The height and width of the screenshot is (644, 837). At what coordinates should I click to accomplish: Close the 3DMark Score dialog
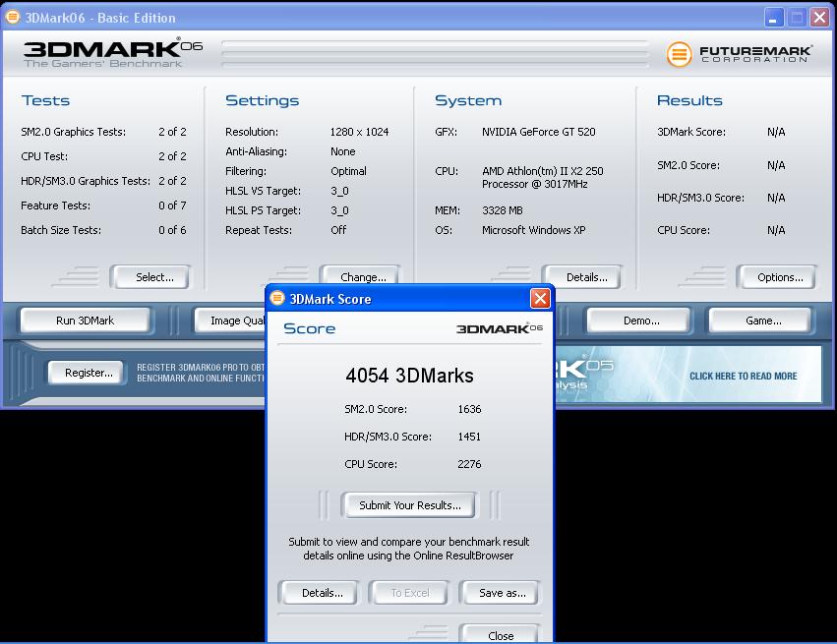(x=540, y=298)
